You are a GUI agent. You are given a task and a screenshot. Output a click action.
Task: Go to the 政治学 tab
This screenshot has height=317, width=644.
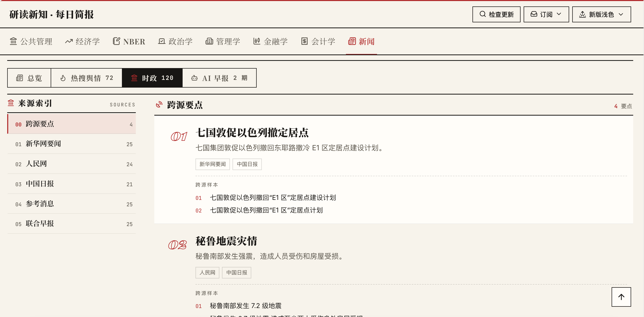pyautogui.click(x=175, y=41)
